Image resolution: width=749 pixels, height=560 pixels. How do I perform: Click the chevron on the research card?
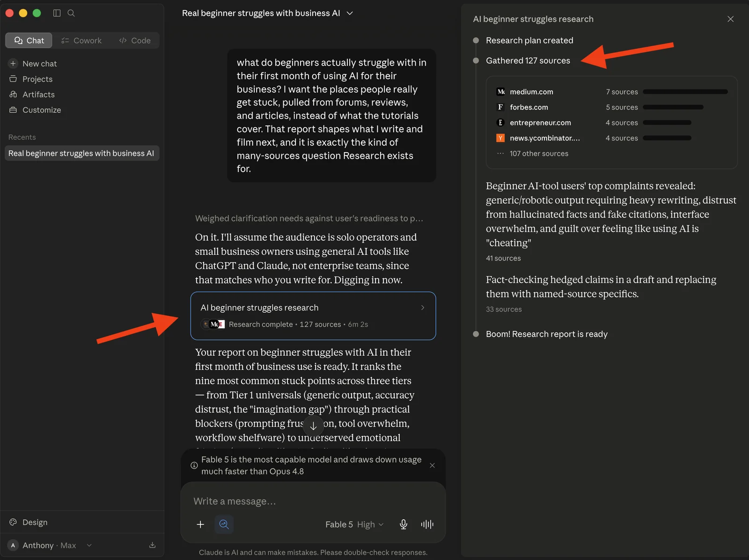(423, 308)
